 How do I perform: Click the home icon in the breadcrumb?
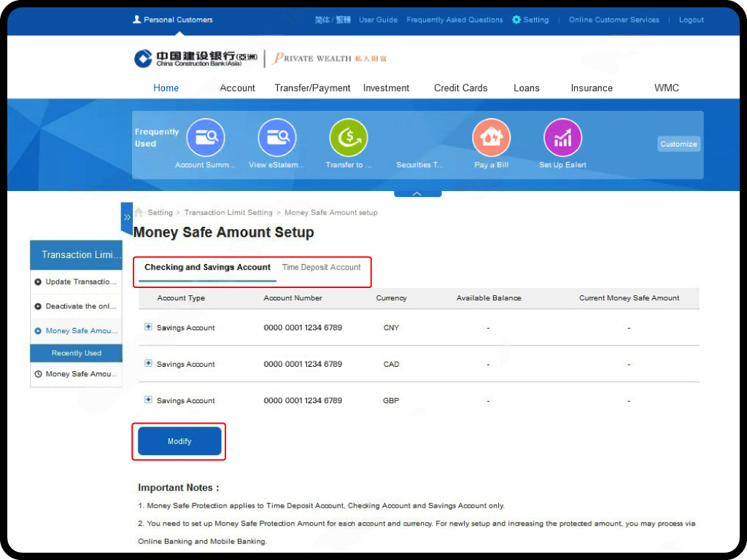click(139, 213)
